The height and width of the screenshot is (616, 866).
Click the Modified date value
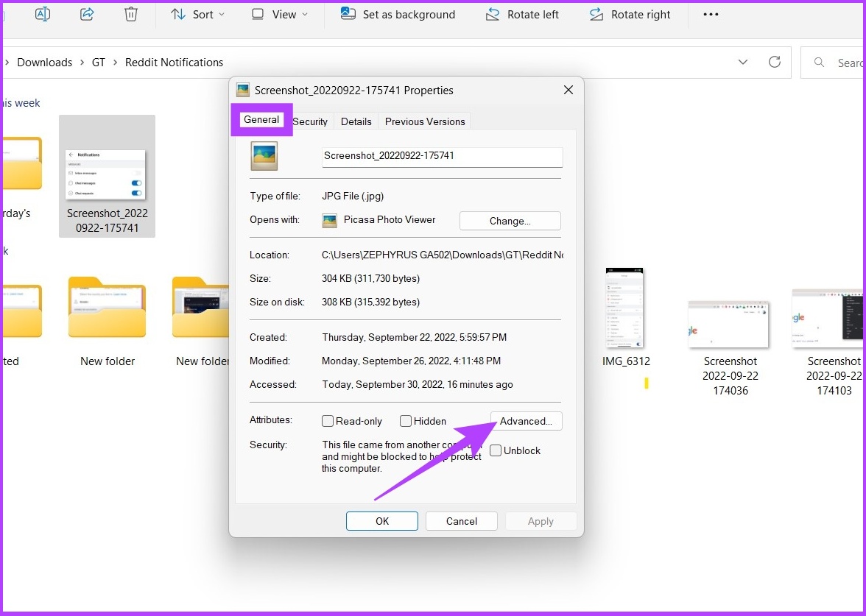pyautogui.click(x=412, y=361)
